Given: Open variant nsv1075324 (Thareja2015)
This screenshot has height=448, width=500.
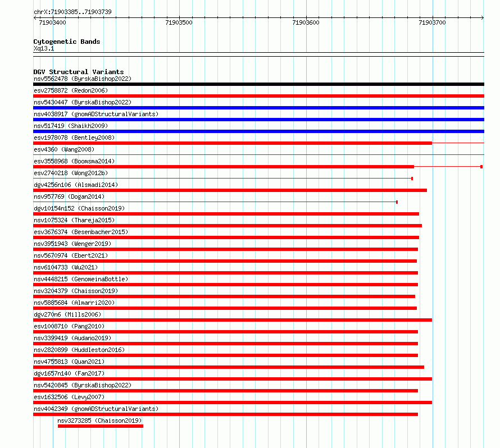Looking at the screenshot, I should 74,220.
